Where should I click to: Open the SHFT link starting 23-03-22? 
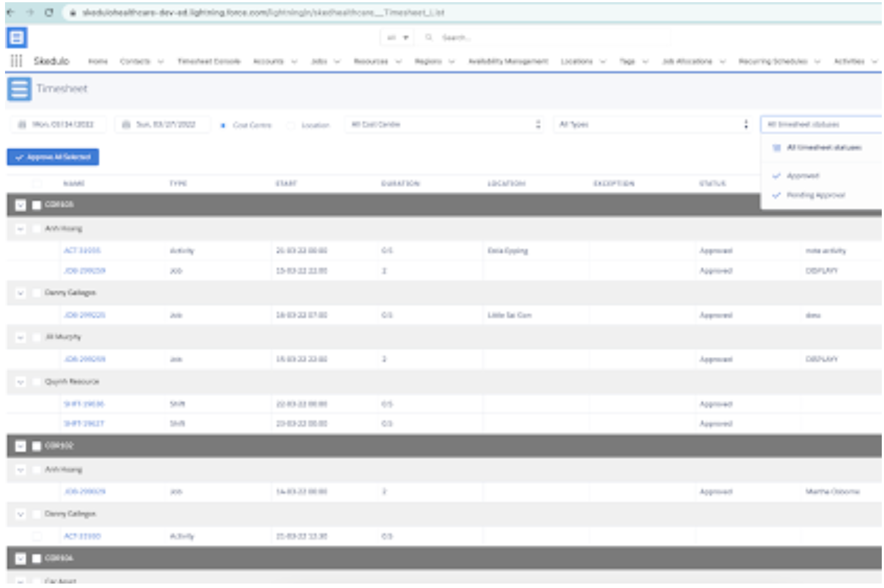pyautogui.click(x=84, y=424)
